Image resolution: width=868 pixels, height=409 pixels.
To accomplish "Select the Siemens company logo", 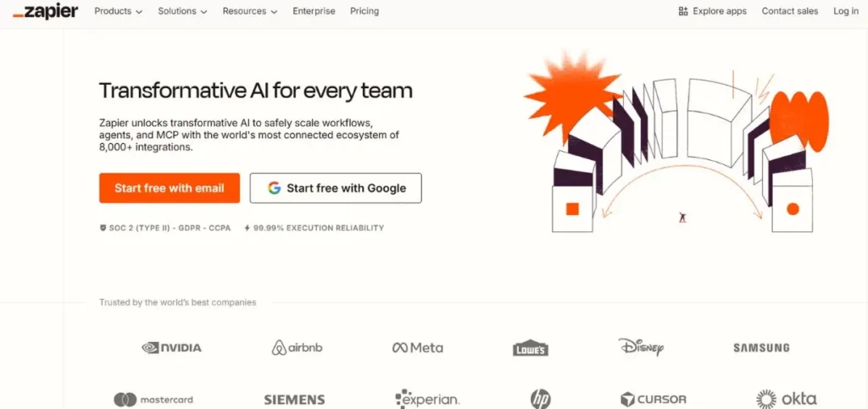I will 294,399.
